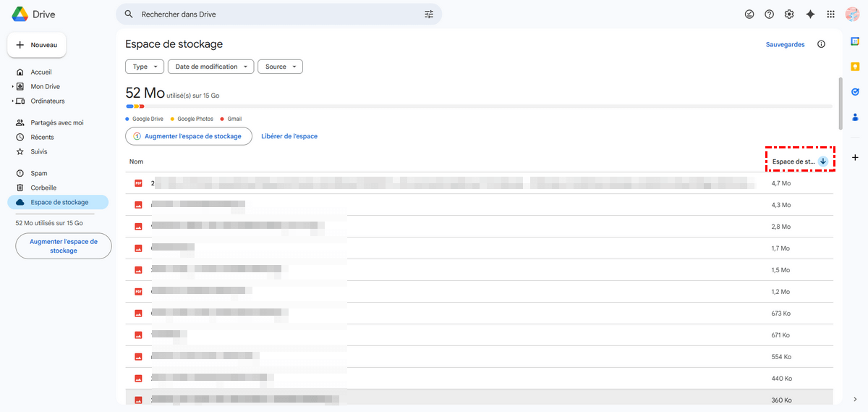Open the Help question mark icon

coord(770,14)
